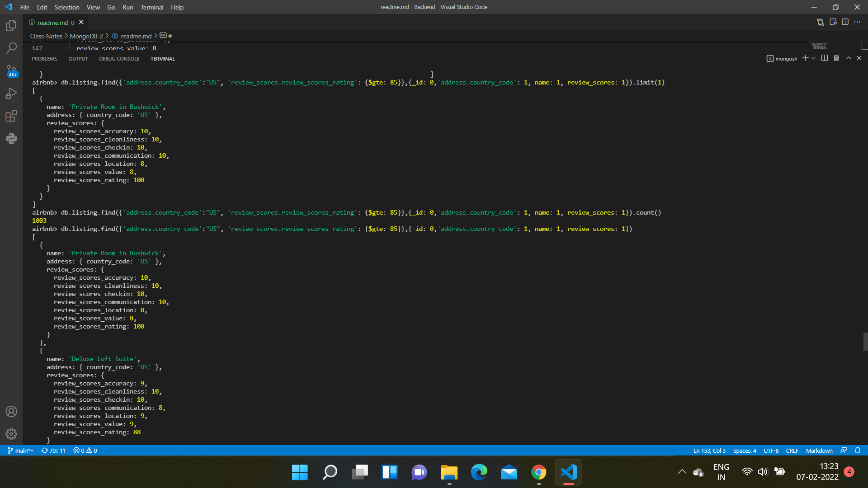868x488 pixels.
Task: Open the Terminal menu in the menu bar
Action: tap(152, 7)
